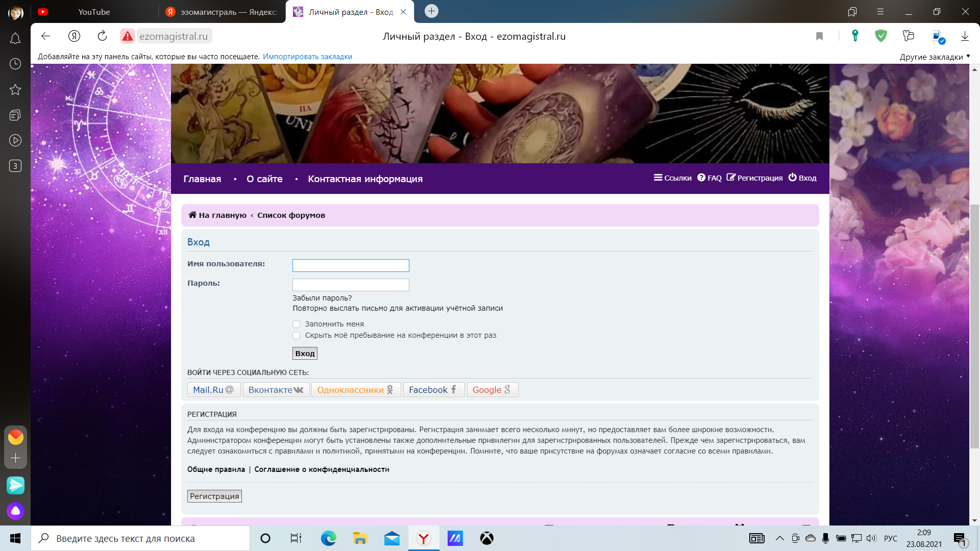980x551 pixels.
Task: Open browser downloads via arrow icon
Action: pyautogui.click(x=965, y=36)
